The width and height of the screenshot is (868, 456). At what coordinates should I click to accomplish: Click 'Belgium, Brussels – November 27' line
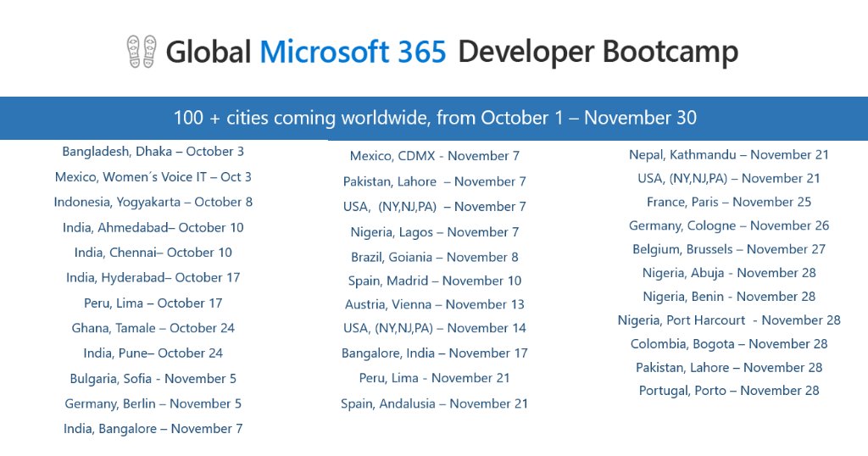coord(729,249)
